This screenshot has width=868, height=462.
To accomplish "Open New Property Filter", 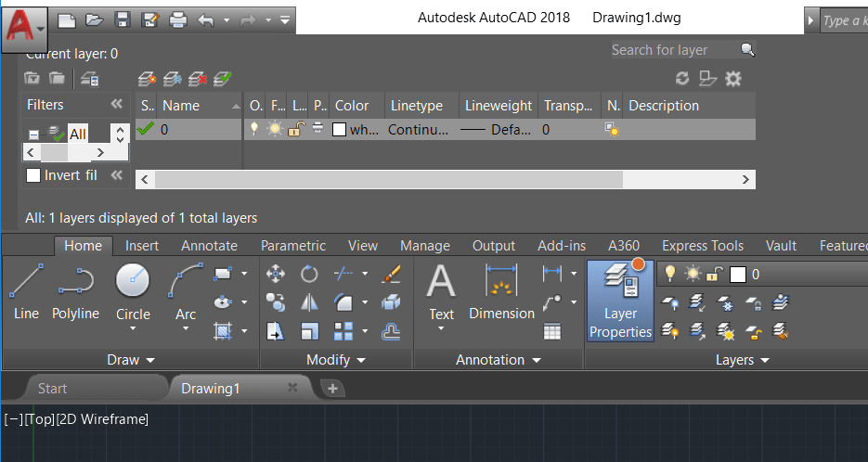I will coord(32,78).
